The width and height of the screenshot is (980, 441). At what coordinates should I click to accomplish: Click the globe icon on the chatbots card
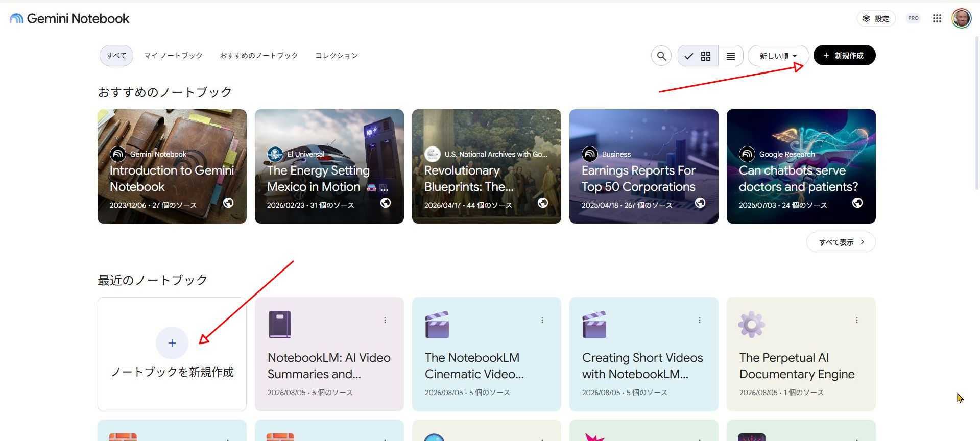857,203
